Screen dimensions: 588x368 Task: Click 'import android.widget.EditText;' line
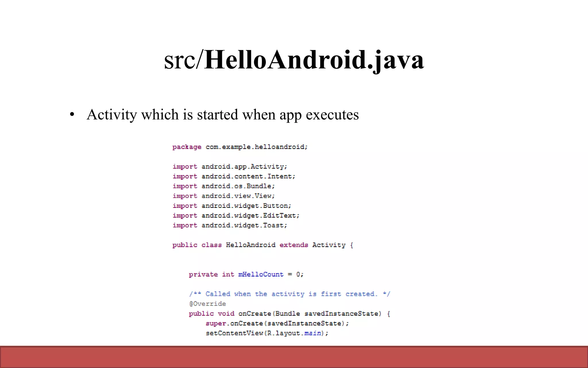[236, 216]
